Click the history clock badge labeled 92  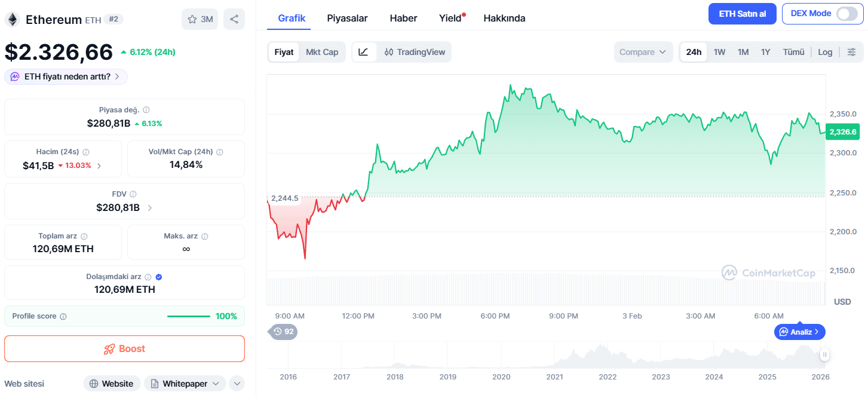[283, 331]
